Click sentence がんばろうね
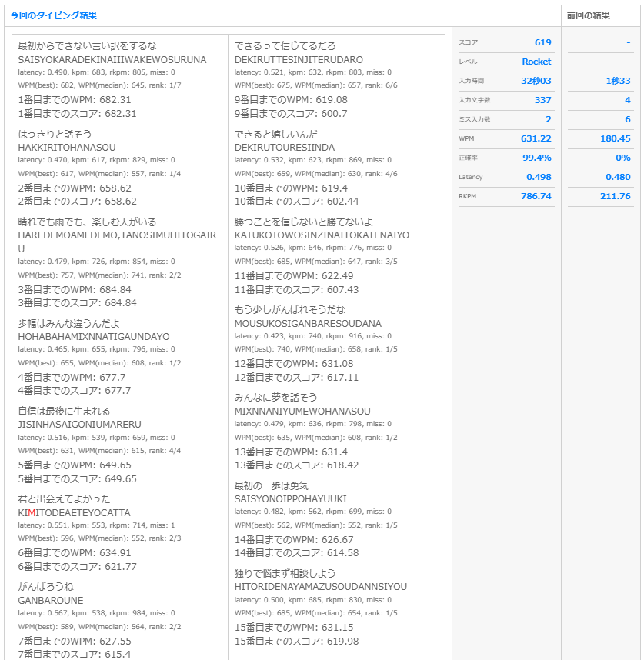644x660 pixels. click(x=45, y=587)
